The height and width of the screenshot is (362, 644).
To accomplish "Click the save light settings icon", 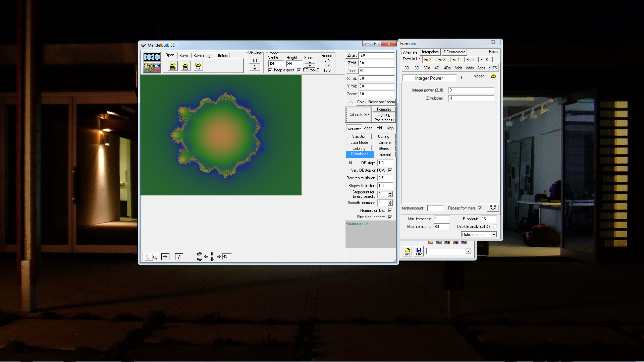I will [x=419, y=251].
